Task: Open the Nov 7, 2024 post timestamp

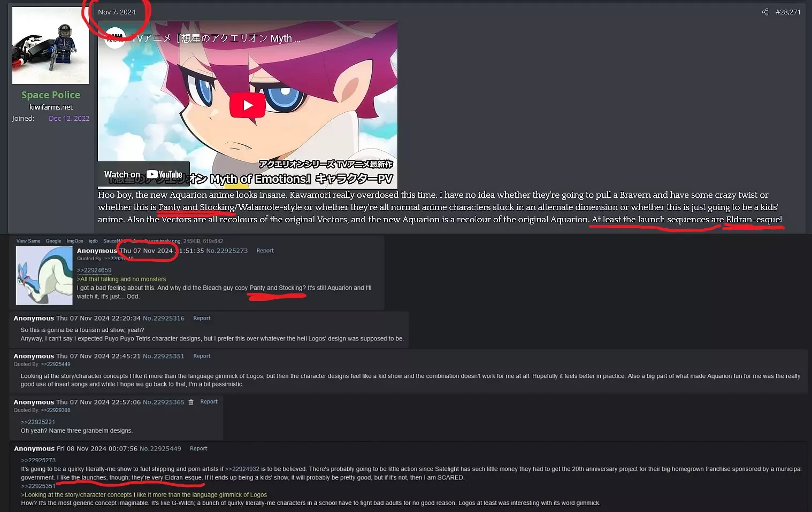Action: tap(117, 12)
